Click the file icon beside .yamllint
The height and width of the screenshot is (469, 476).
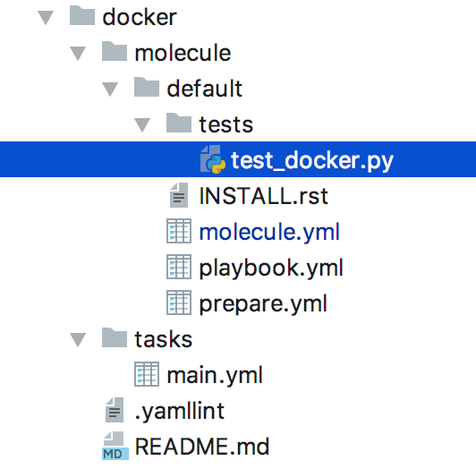(x=115, y=410)
